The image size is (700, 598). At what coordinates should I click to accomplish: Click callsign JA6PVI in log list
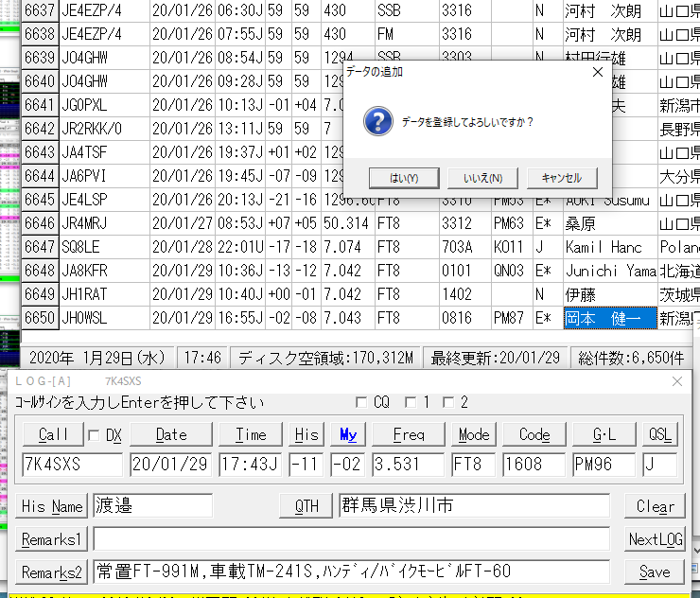point(84,176)
